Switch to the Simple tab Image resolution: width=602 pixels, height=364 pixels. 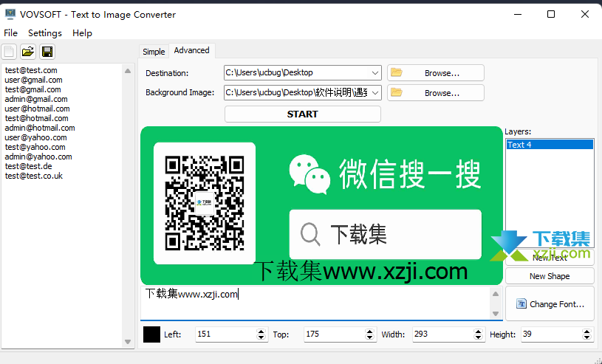[x=154, y=52]
